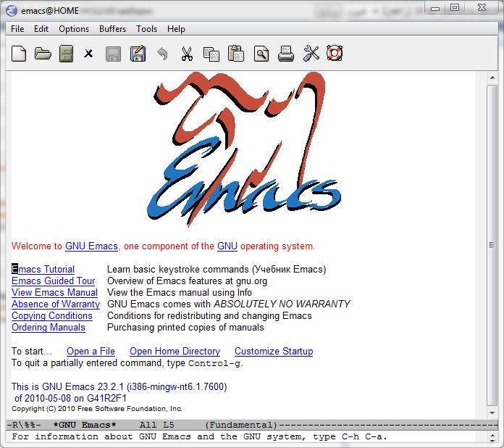The image size is (504, 448).
Task: Click the Open file folder icon
Action: pyautogui.click(x=43, y=54)
